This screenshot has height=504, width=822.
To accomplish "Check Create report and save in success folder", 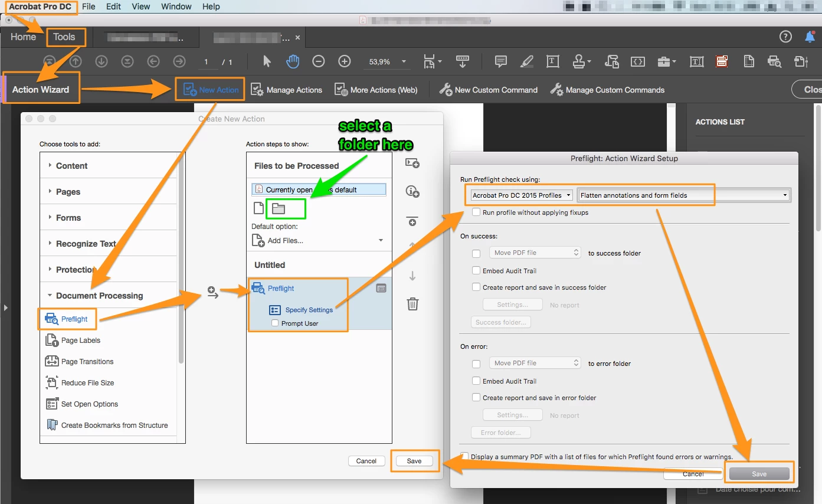I will (476, 287).
